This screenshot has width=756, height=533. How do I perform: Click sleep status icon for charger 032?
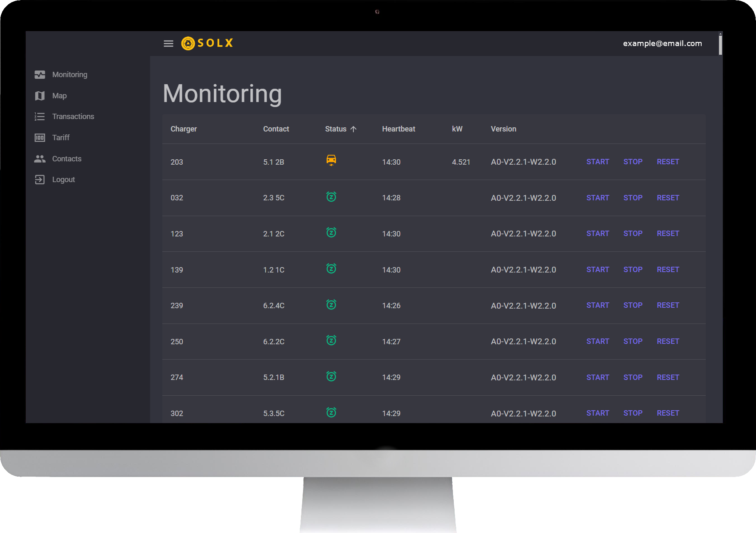coord(331,197)
